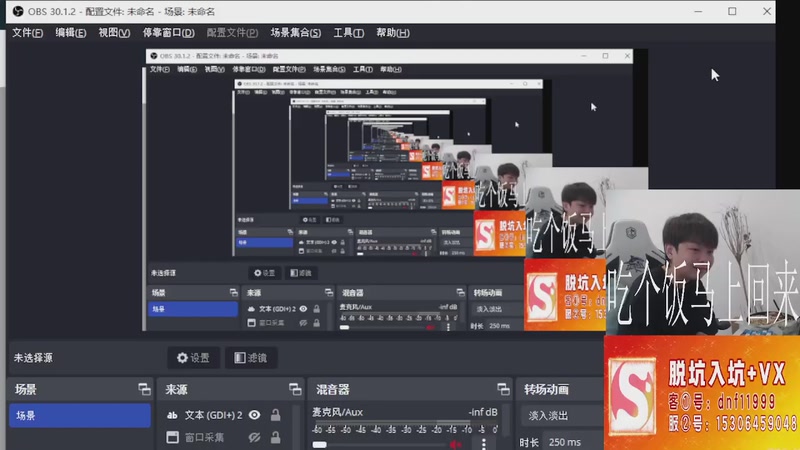
Task: Unmute main 麦克风/Aux with red speaker icon
Action: tap(455, 445)
